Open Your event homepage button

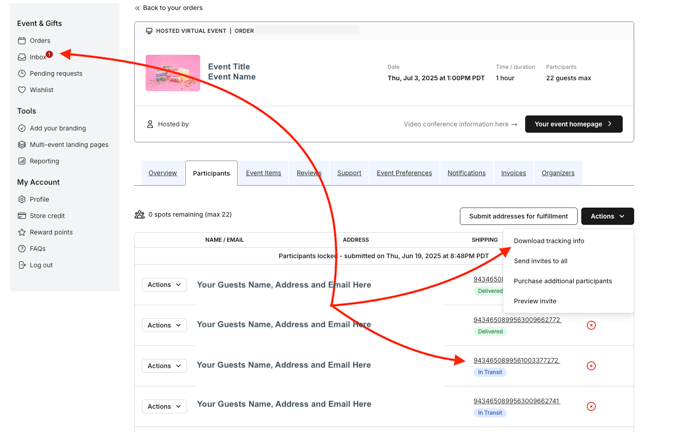point(573,124)
